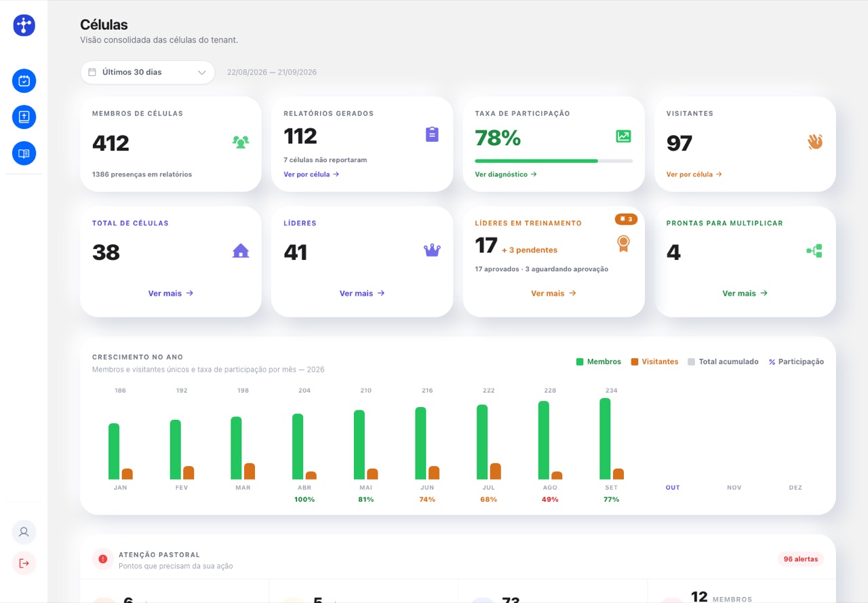Click the purple house cells icon
This screenshot has width=868, height=603.
click(x=241, y=251)
